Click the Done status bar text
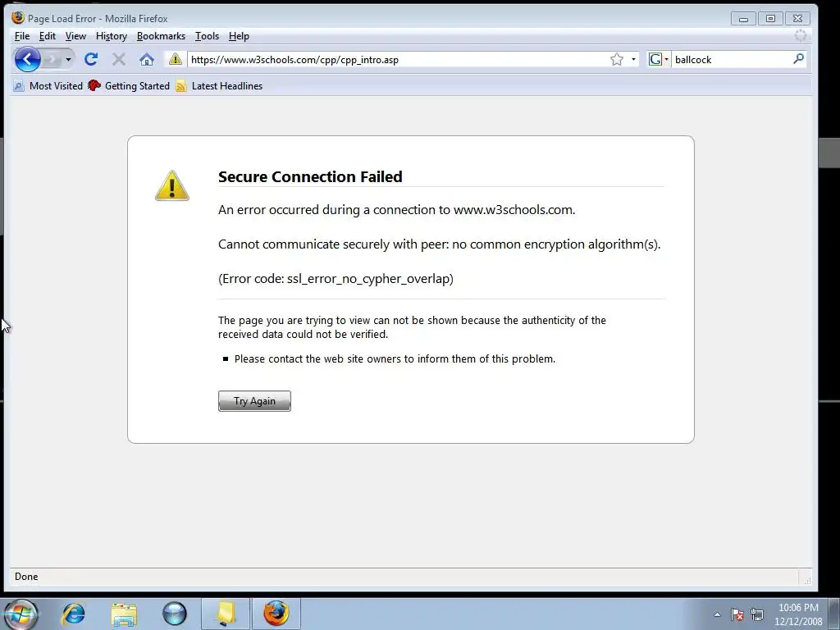This screenshot has width=840, height=630. 26,577
